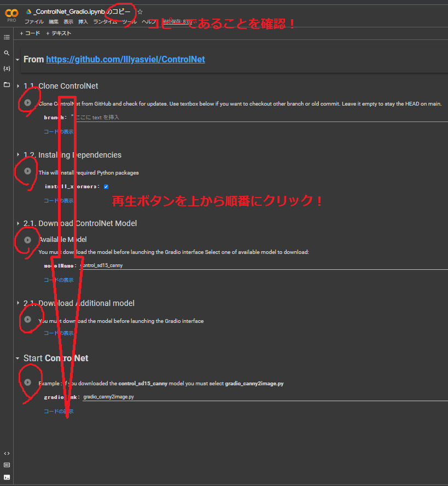
Task: Click the 'This will install required Python packages' text
Action: click(89, 172)
